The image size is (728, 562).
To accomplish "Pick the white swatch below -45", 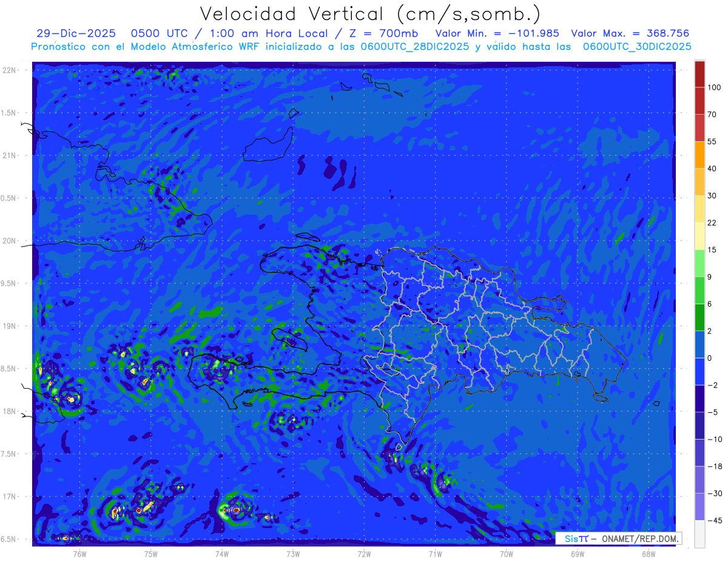I will click(x=699, y=534).
